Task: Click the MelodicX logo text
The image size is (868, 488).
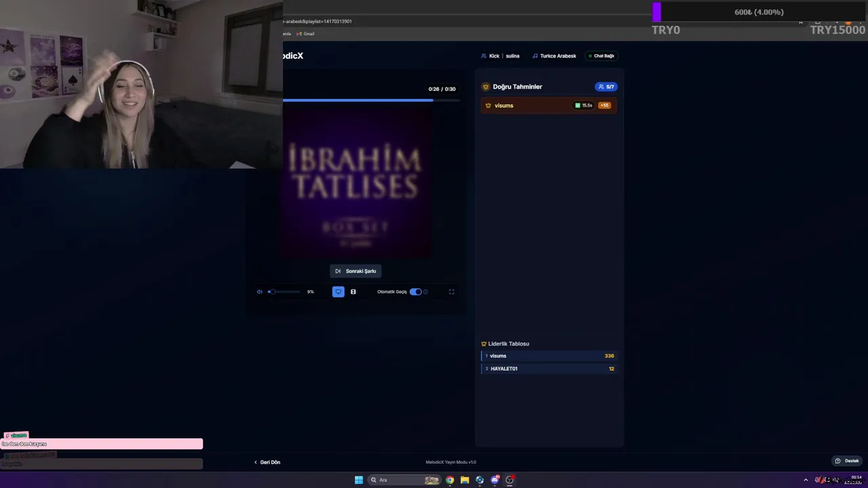Action: tap(293, 56)
